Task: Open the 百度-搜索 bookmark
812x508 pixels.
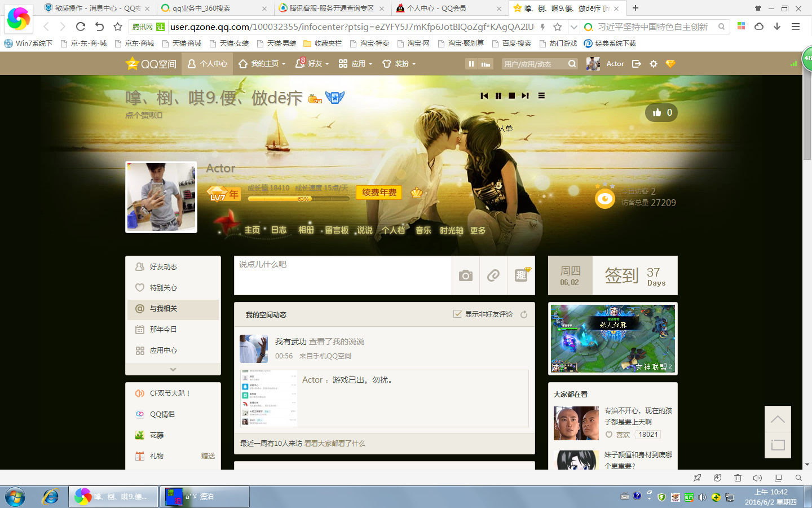Action: [511, 43]
